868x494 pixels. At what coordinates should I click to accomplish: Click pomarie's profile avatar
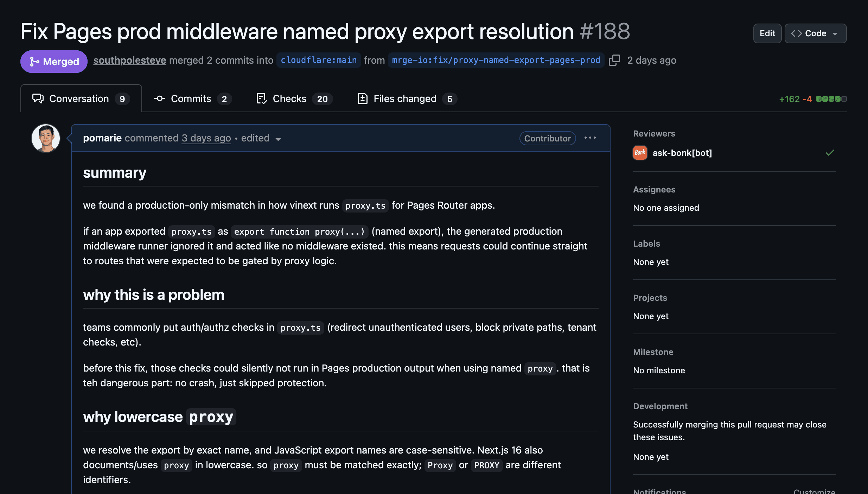point(46,138)
